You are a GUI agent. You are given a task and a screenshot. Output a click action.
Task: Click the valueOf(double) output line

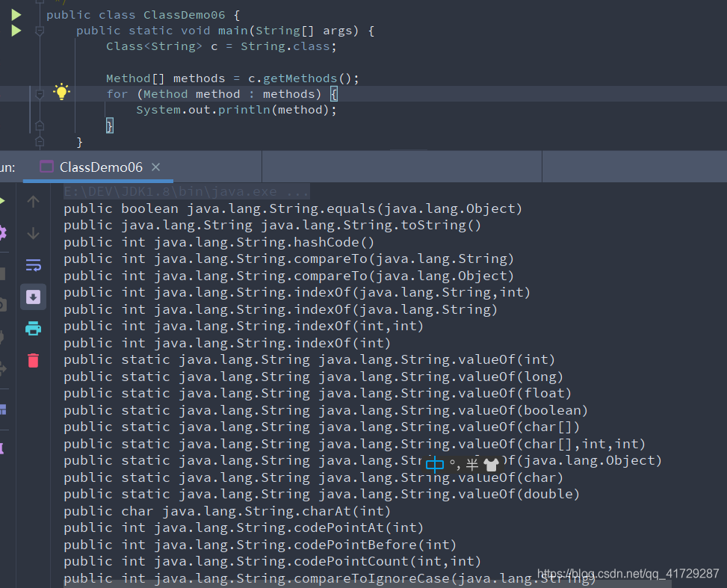[x=322, y=495]
